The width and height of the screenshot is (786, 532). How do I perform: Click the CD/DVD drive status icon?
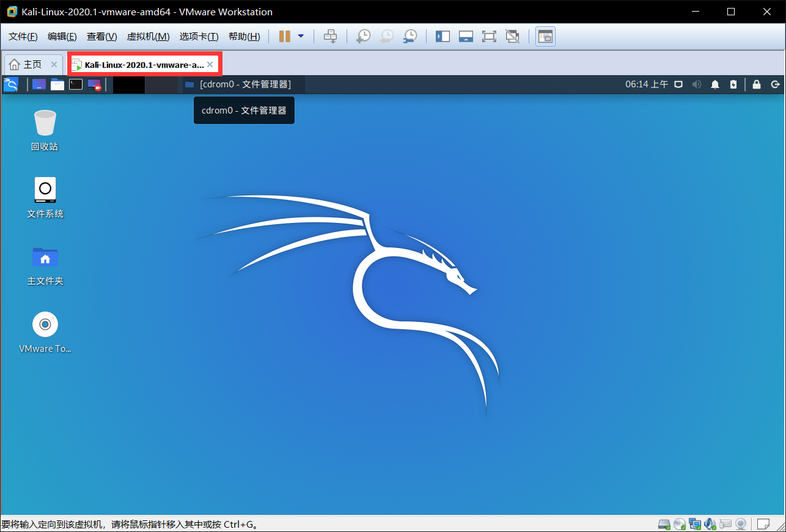point(680,524)
